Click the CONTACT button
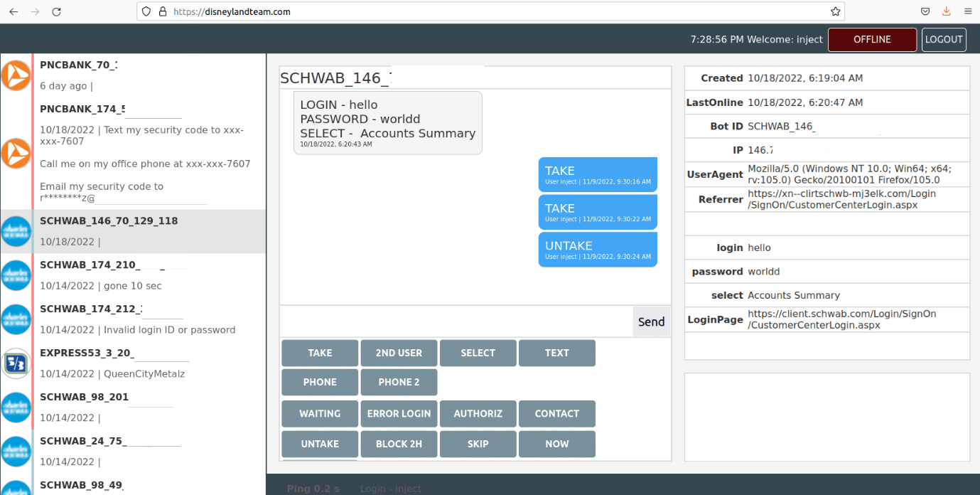 (x=556, y=413)
